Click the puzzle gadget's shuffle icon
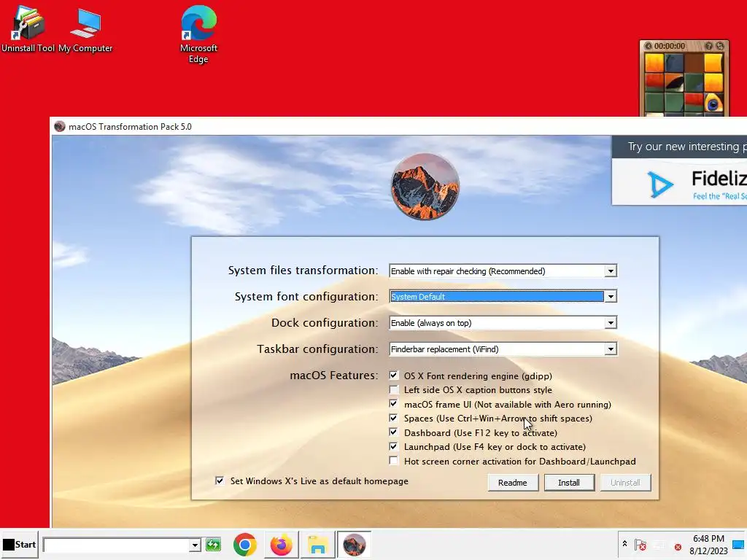The image size is (747, 560). tap(720, 46)
